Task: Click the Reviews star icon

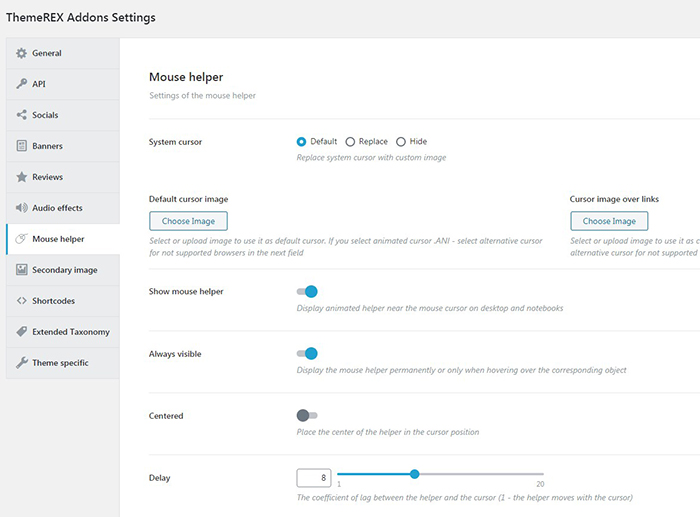Action: (x=21, y=177)
